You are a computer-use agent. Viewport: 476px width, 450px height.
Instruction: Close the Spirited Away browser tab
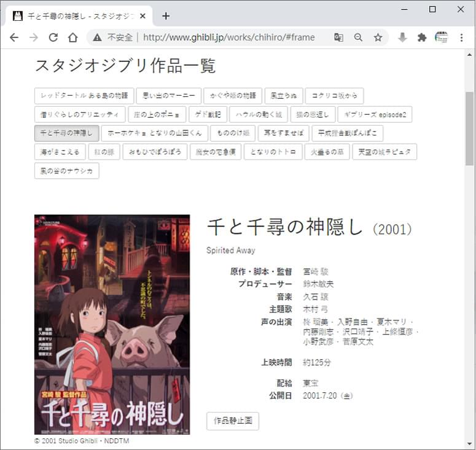[142, 16]
